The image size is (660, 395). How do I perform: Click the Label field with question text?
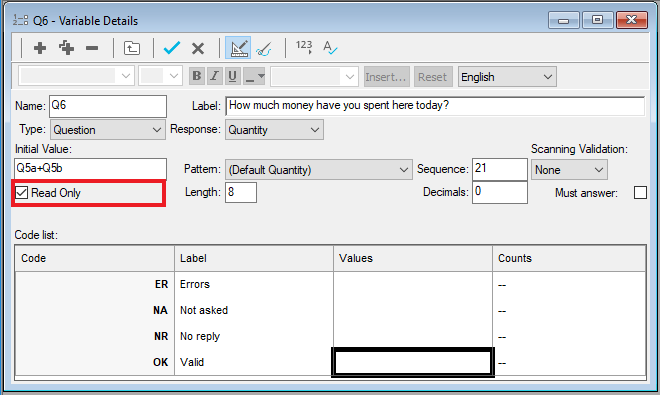pyautogui.click(x=435, y=106)
